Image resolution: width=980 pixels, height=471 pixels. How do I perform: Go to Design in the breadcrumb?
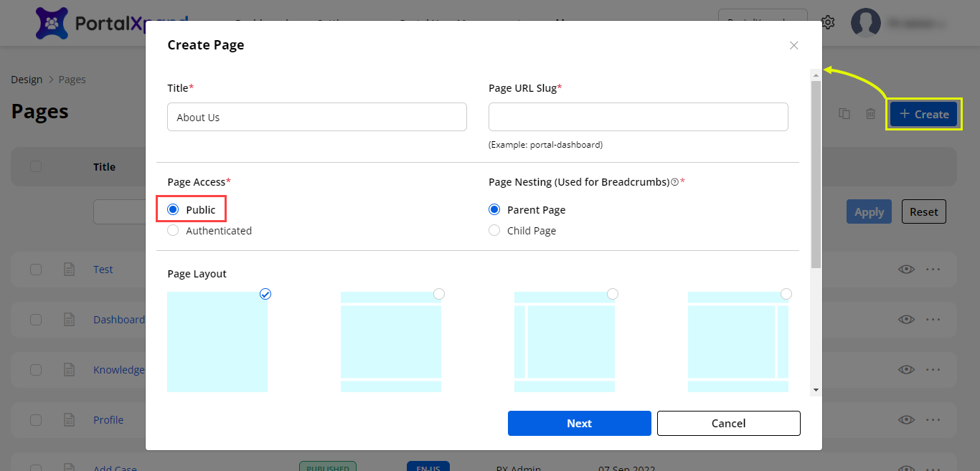pyautogui.click(x=27, y=80)
